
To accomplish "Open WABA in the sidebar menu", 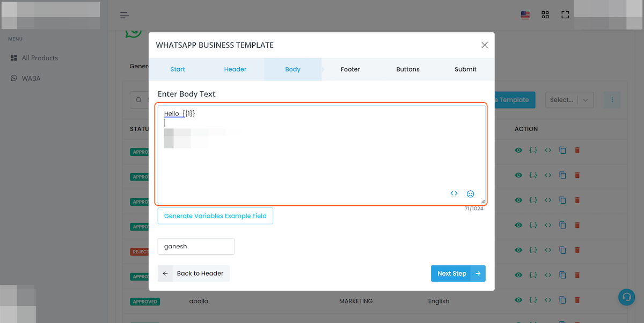I will [26, 78].
